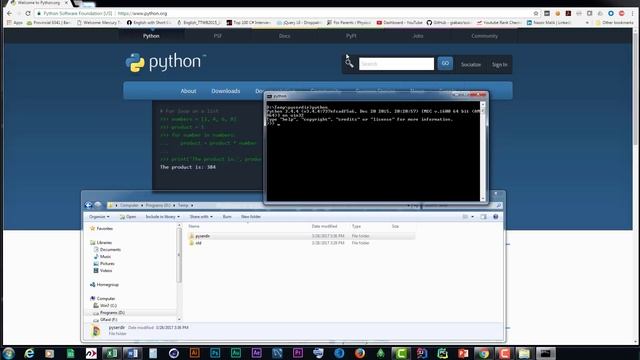Open the address bar history dropdown in Explorer
Viewport: 640px width, 360px height.
click(408, 205)
